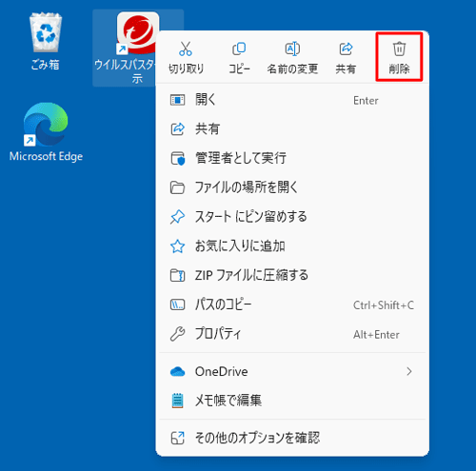Select お気に入りに追加 menu entry

292,245
